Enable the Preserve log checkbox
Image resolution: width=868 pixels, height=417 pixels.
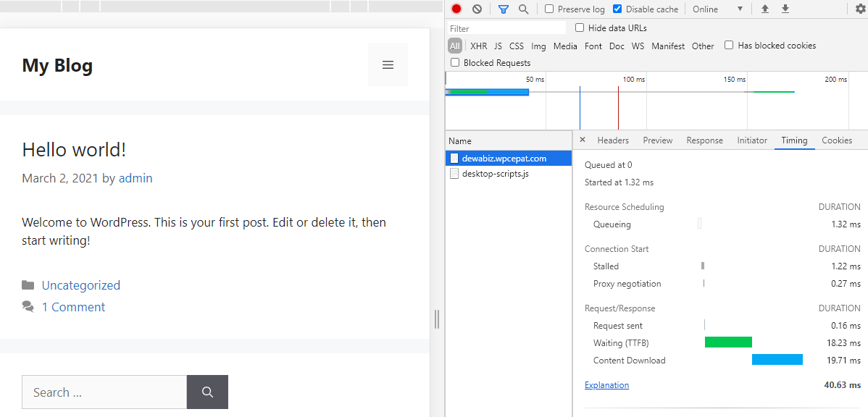[x=549, y=9]
